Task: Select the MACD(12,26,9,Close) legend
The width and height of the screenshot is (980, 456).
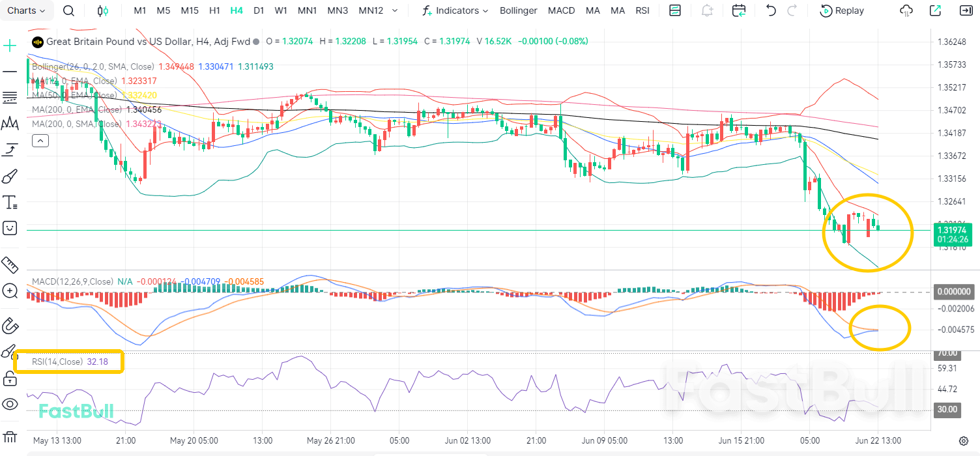Action: click(72, 281)
